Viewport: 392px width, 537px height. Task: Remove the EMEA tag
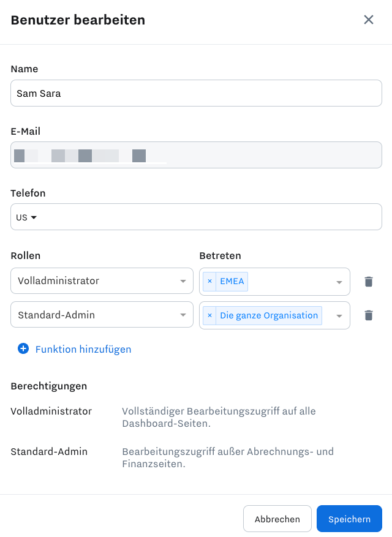(209, 281)
